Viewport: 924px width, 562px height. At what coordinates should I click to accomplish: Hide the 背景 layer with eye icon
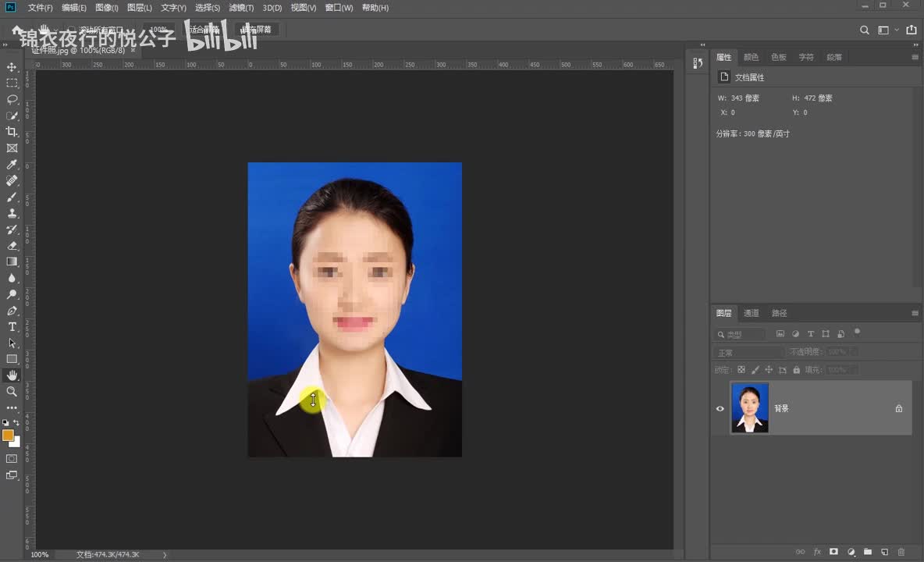pos(720,408)
